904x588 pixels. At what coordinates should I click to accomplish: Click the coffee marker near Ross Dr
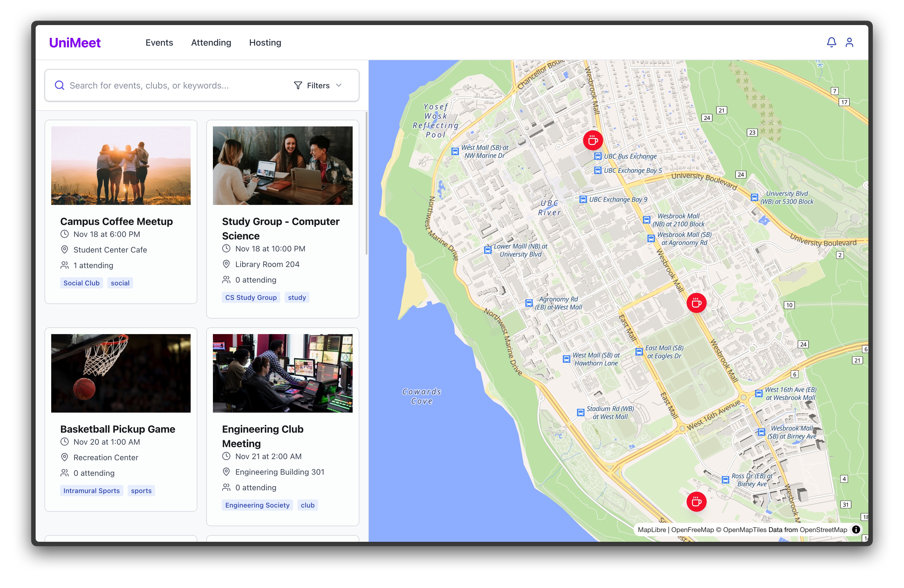[696, 502]
